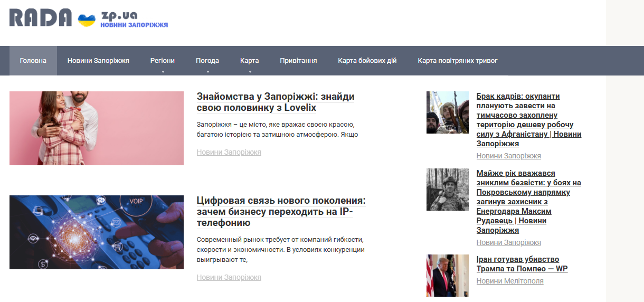Click Новини Запоріжжя under Рудавець article
Viewport: 644px width, 302px height.
(x=509, y=242)
